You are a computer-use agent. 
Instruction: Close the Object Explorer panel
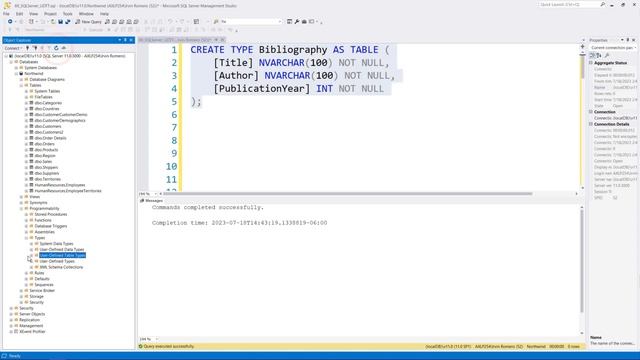[131, 40]
